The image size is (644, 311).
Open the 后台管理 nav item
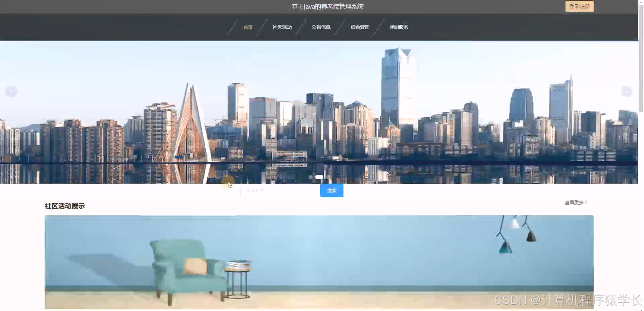[x=360, y=27]
